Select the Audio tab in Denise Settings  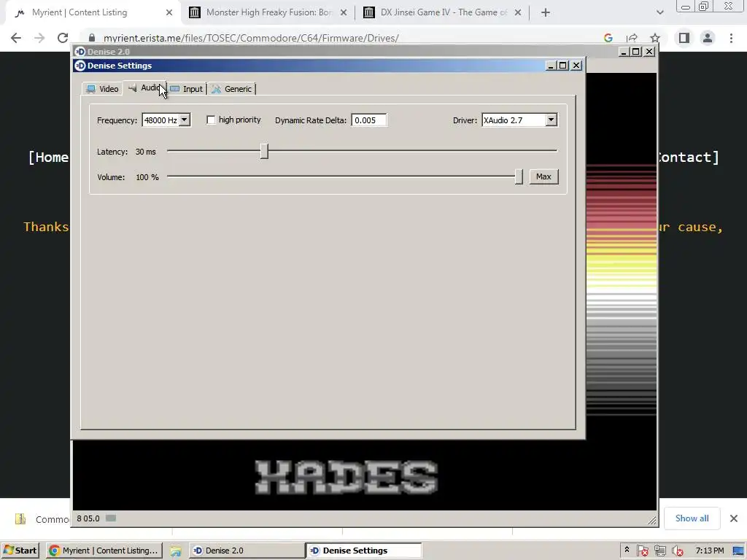click(145, 87)
